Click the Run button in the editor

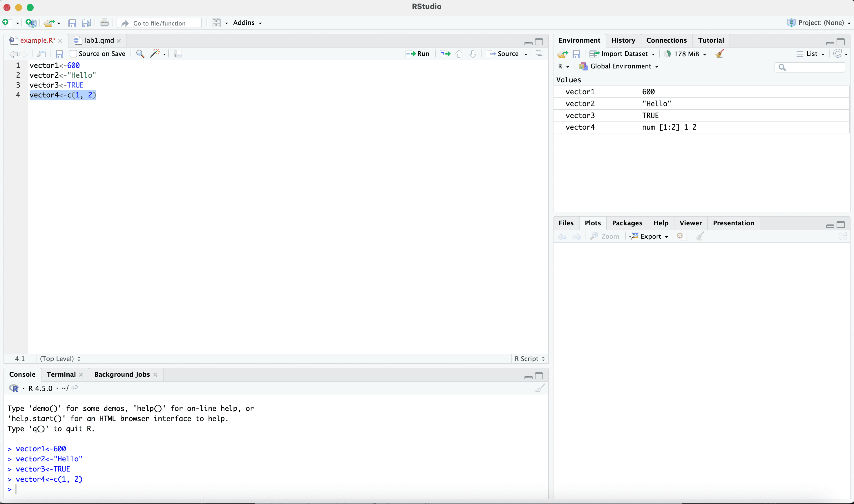[418, 54]
